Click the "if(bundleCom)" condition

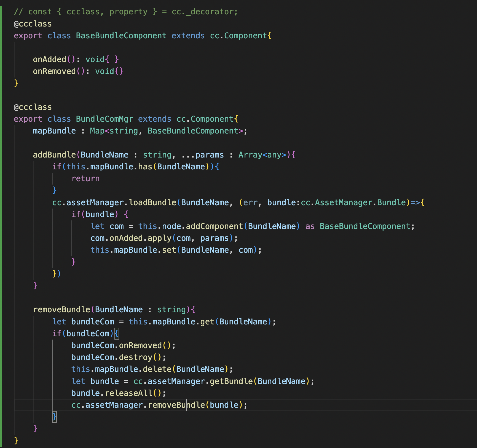point(83,334)
